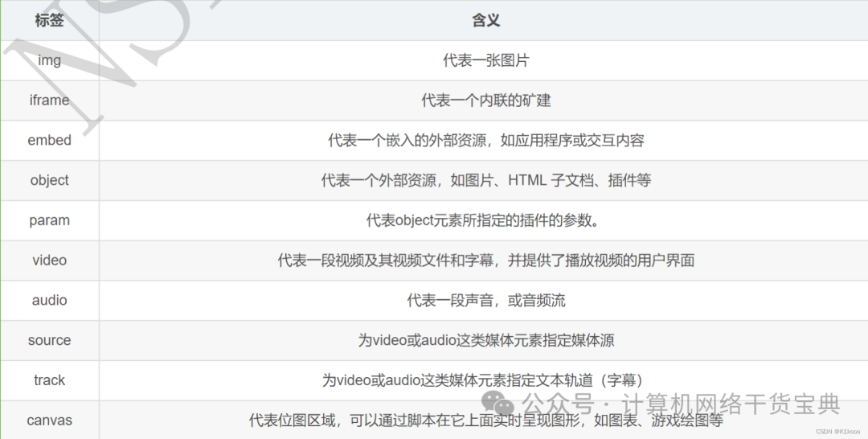Image resolution: width=868 pixels, height=439 pixels.
Task: Select the canvas tag cell
Action: 49,421
